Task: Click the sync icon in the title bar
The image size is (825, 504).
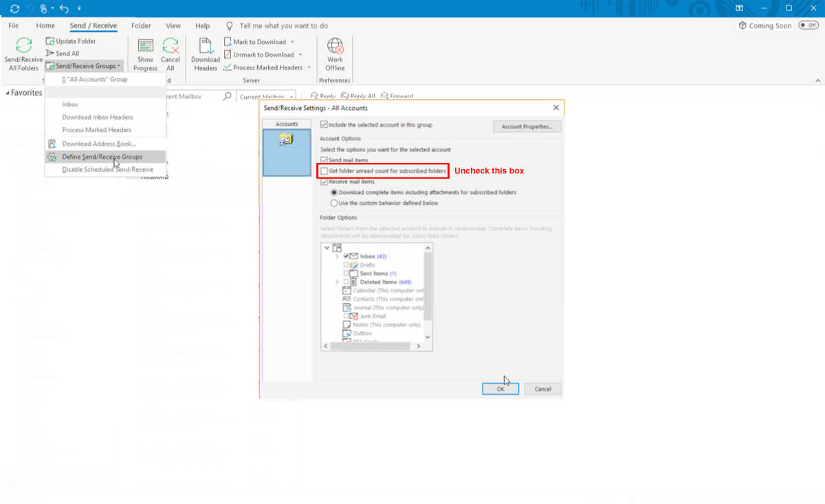Action: 15,8
